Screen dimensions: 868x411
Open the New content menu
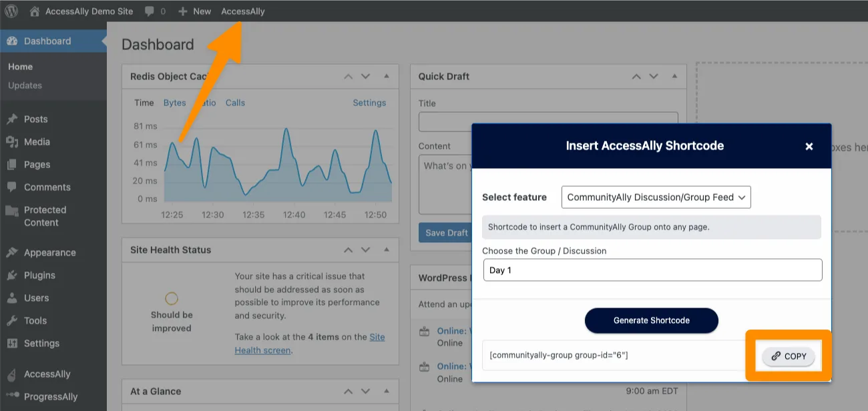click(x=194, y=11)
